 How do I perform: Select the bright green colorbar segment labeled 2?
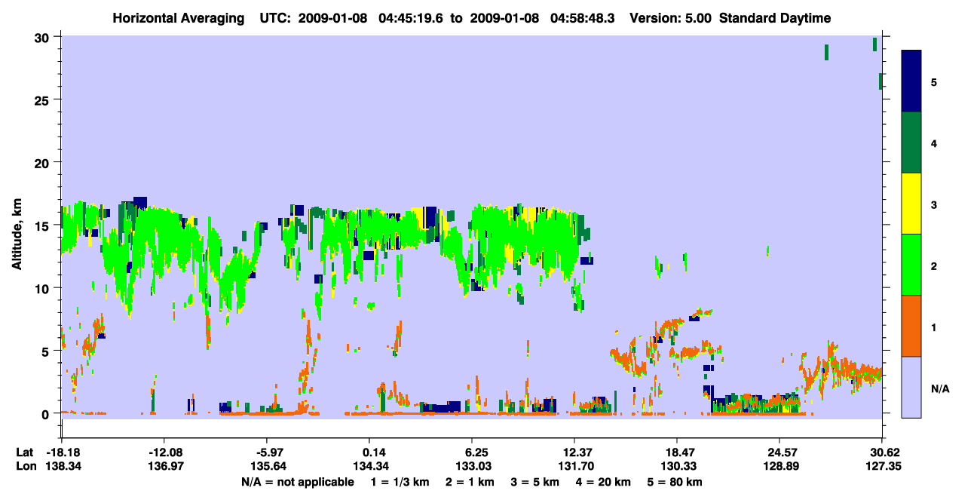click(911, 265)
